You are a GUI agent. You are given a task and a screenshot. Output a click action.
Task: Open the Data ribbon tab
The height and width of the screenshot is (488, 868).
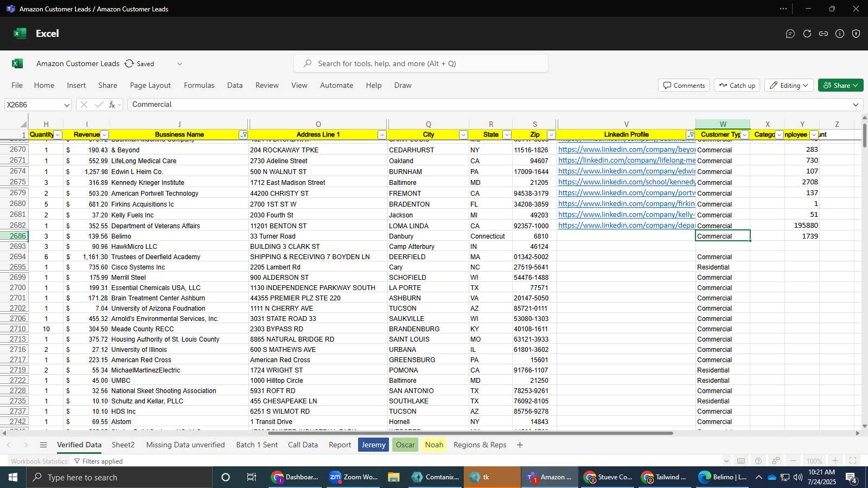click(235, 85)
